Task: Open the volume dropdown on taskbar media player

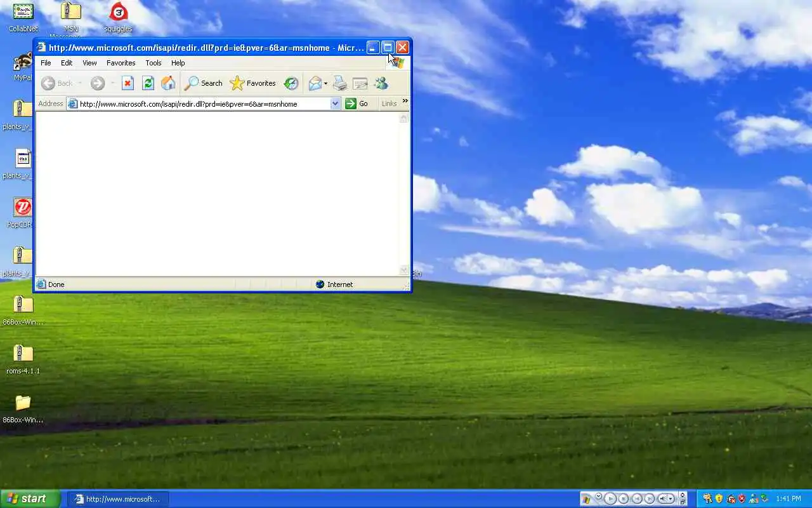Action: 671,498
